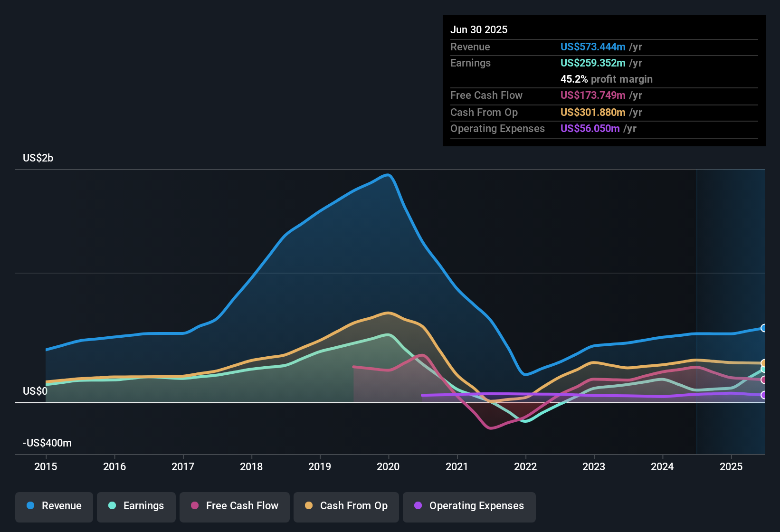Click the 45.2% profit margin text

pyautogui.click(x=607, y=79)
